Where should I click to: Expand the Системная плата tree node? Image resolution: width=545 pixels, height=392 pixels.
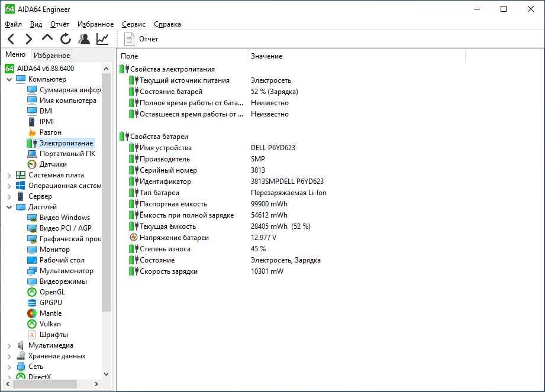[9, 176]
